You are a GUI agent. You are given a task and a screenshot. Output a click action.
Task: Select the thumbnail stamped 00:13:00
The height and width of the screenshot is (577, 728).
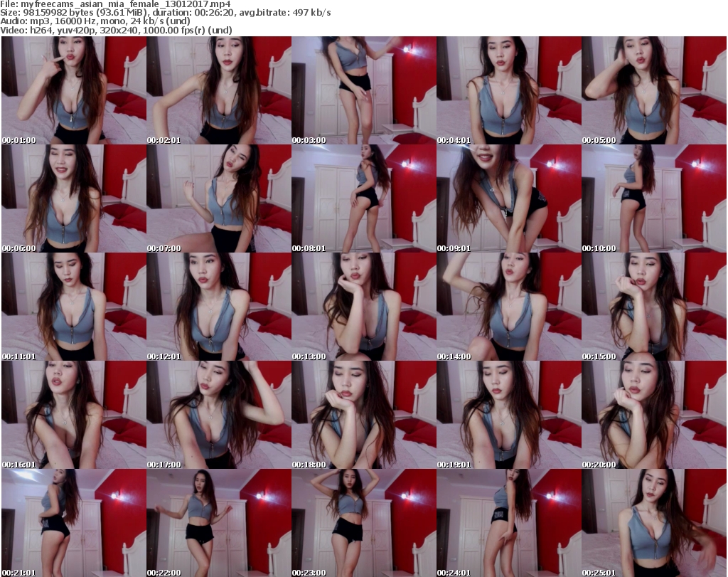pos(364,307)
